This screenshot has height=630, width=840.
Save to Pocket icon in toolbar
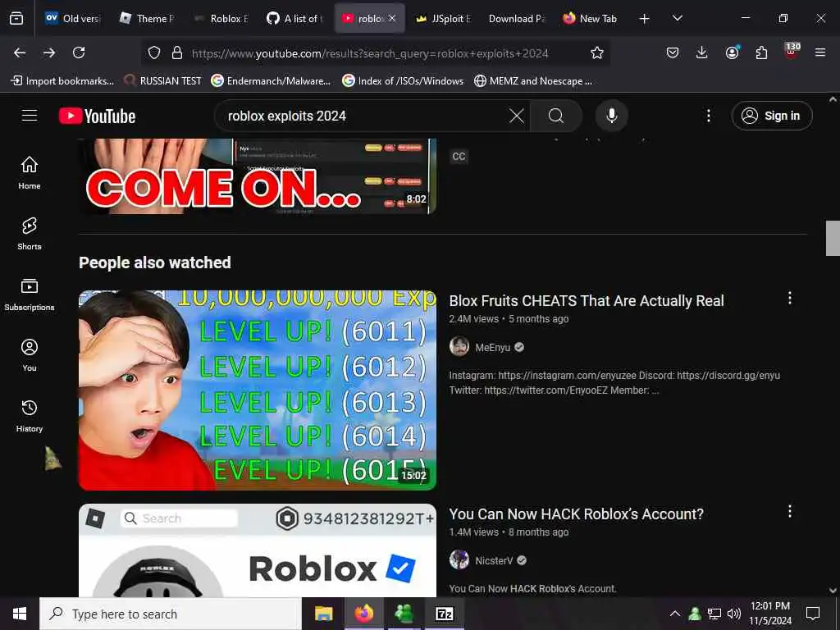(x=673, y=52)
